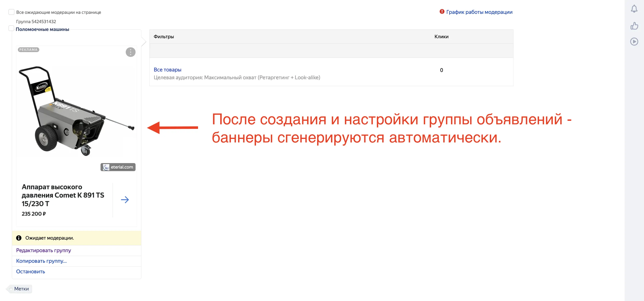This screenshot has width=644, height=301.
Task: Toggle the "Поломоечные машины" group checkbox
Action: point(11,28)
